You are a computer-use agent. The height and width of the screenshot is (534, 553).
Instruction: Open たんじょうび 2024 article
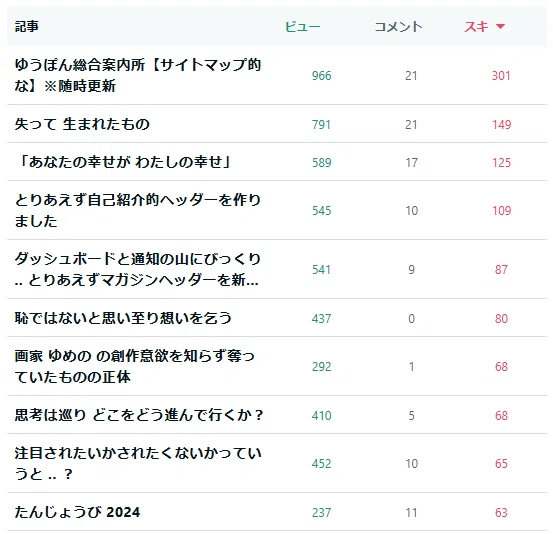77,512
